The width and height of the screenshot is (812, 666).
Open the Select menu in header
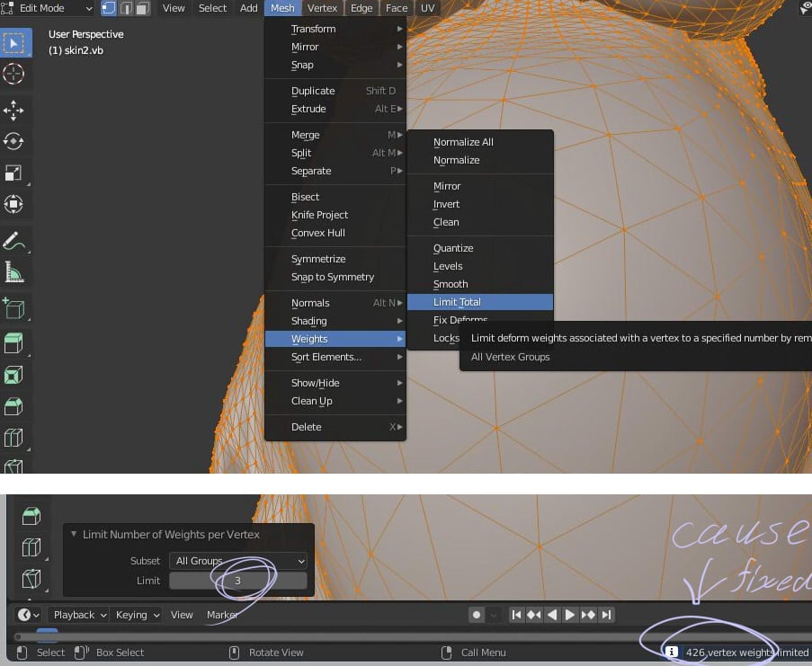click(x=213, y=8)
